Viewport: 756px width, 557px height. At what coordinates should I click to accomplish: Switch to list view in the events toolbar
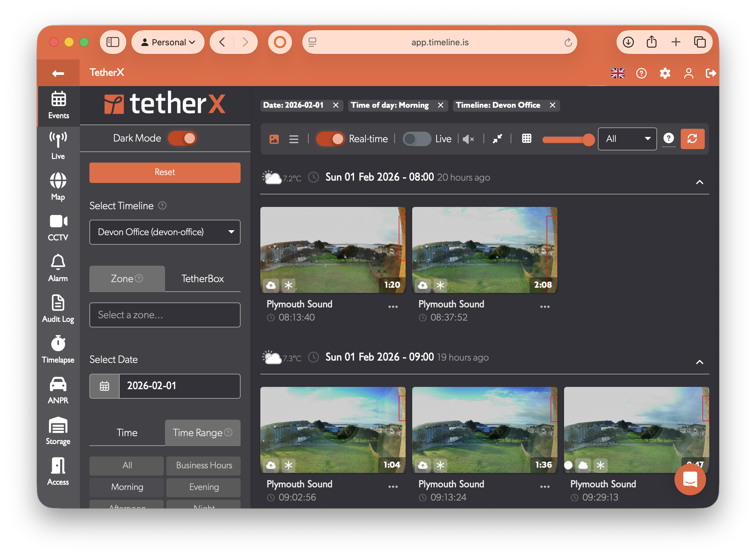pos(294,139)
